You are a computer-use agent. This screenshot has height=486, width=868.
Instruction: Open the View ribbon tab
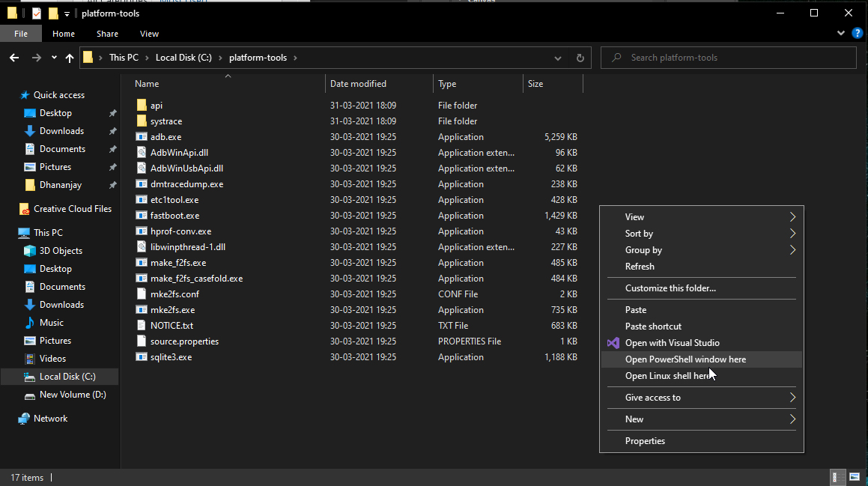pos(149,34)
